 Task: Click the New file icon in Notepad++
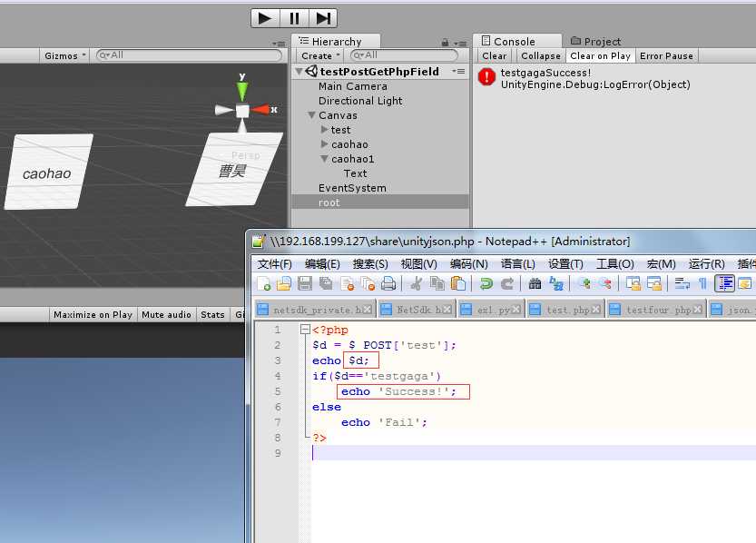[264, 283]
